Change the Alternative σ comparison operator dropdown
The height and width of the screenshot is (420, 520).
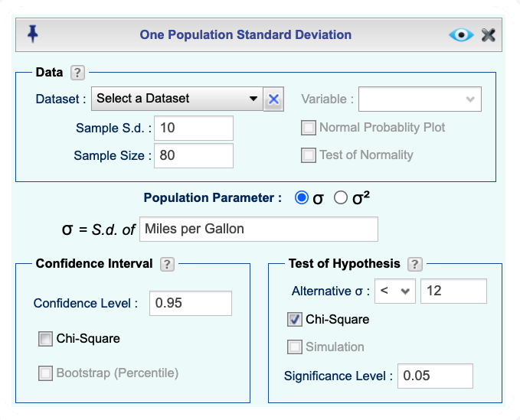[x=394, y=291]
